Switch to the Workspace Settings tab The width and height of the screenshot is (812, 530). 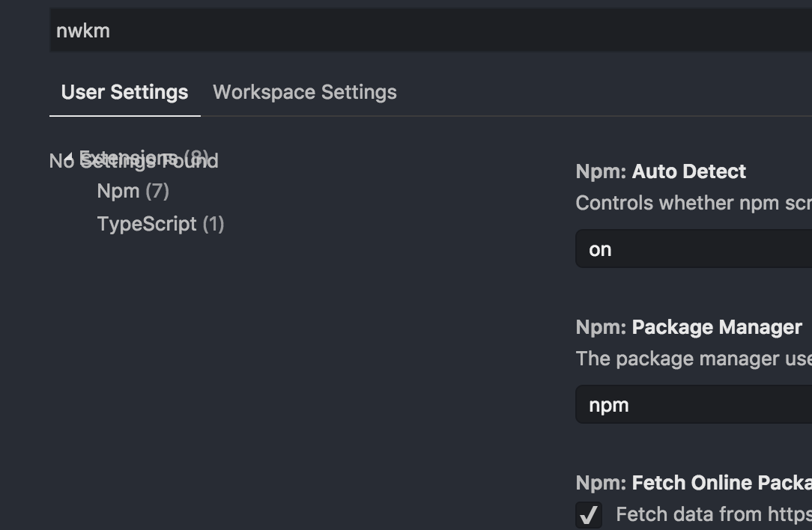[304, 91]
